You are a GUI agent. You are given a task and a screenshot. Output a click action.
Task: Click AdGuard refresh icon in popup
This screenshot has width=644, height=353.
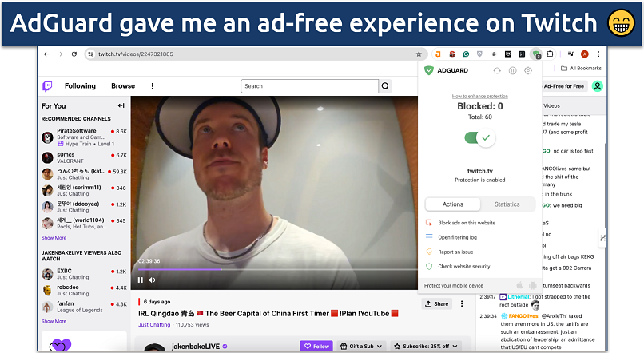pos(497,70)
